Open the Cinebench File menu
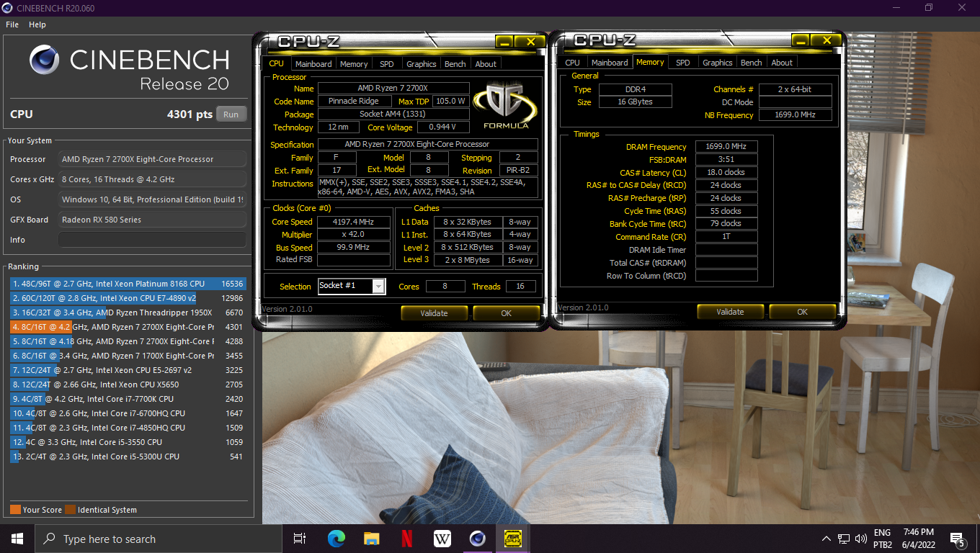Image resolution: width=980 pixels, height=553 pixels. tap(12, 24)
